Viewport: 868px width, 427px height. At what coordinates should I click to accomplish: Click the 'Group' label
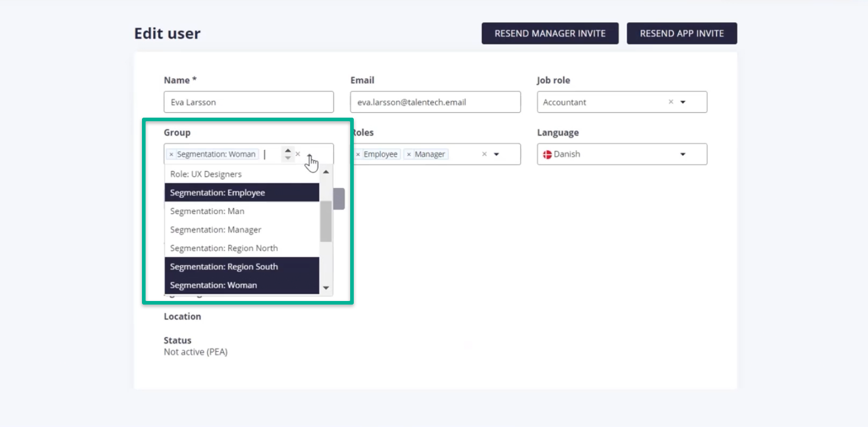[x=177, y=133]
